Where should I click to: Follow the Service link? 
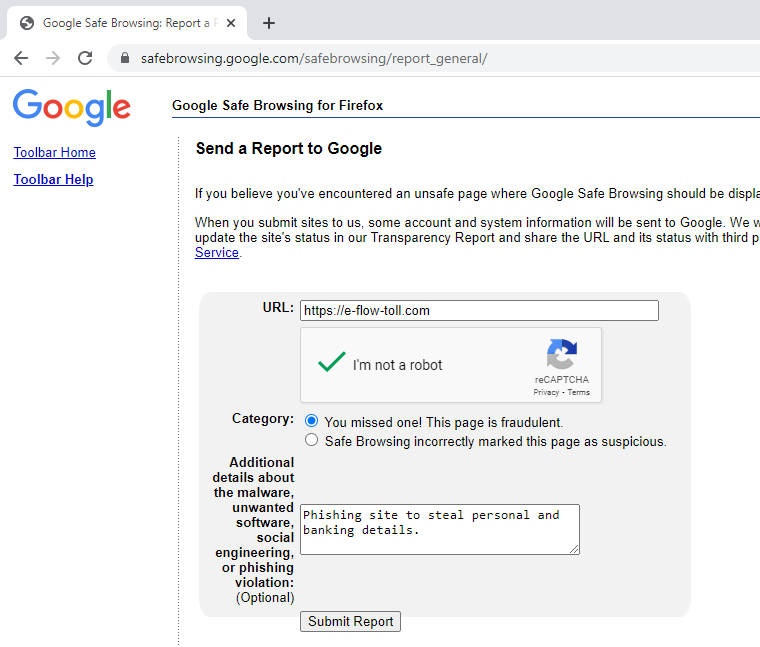[217, 252]
